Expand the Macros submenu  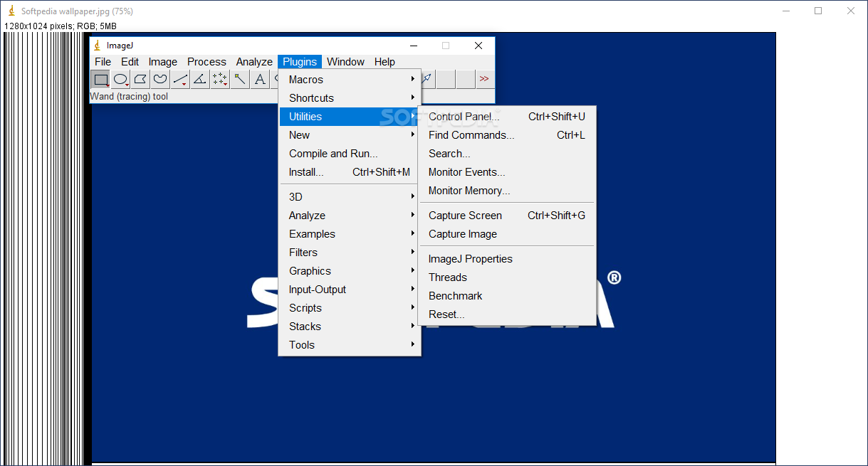tap(350, 80)
